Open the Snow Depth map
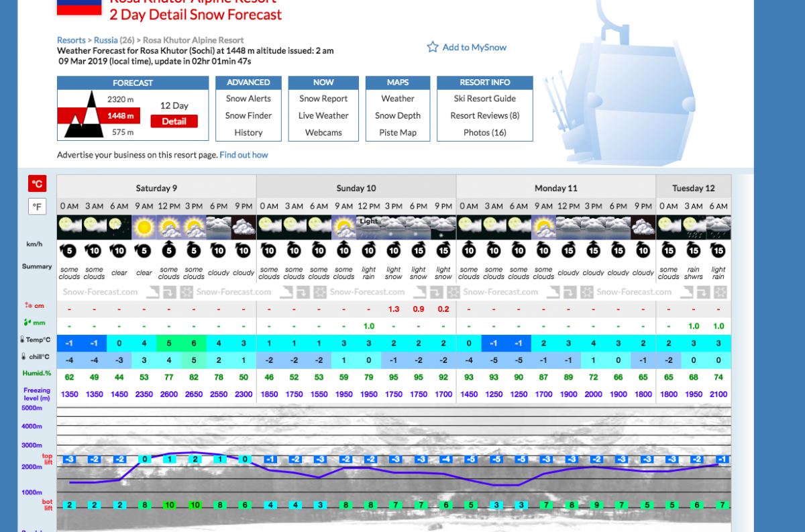Screen dimensions: 805x532 point(398,115)
